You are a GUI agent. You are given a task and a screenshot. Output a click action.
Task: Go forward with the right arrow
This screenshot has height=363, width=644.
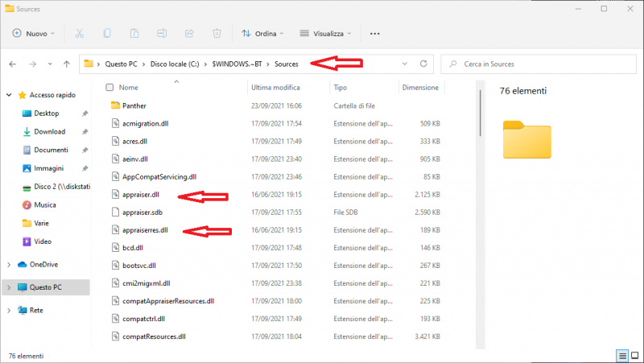pos(32,64)
